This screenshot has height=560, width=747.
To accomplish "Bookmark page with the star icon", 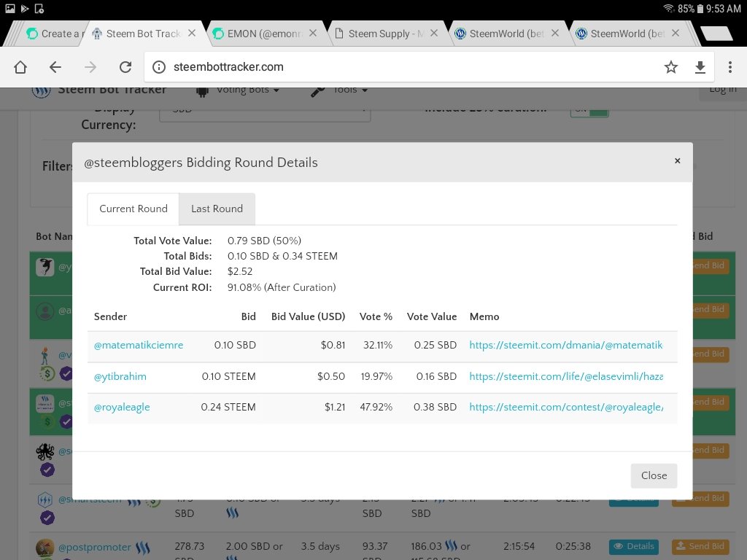I will 671,67.
